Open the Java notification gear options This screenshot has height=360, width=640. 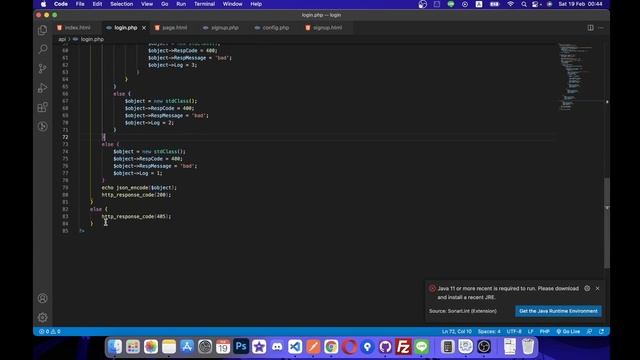pos(587,288)
